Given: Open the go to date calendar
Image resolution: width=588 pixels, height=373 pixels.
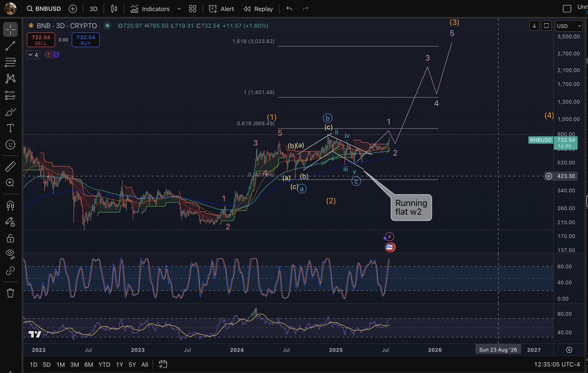Looking at the screenshot, I should tap(163, 364).
